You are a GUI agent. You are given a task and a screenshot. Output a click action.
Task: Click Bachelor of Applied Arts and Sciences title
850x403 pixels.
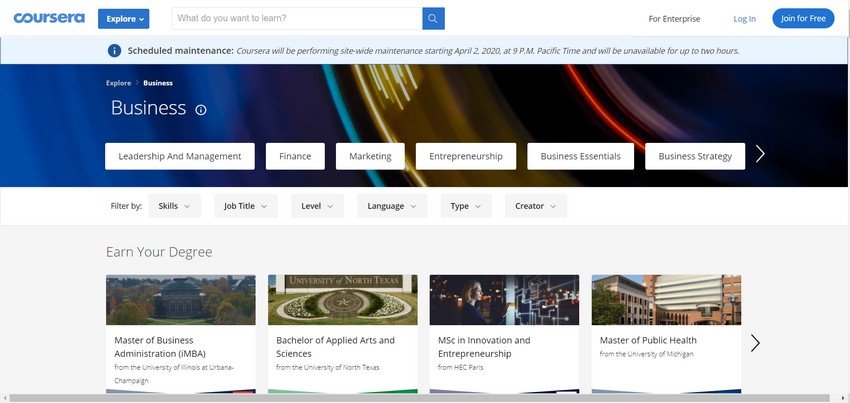tap(336, 347)
